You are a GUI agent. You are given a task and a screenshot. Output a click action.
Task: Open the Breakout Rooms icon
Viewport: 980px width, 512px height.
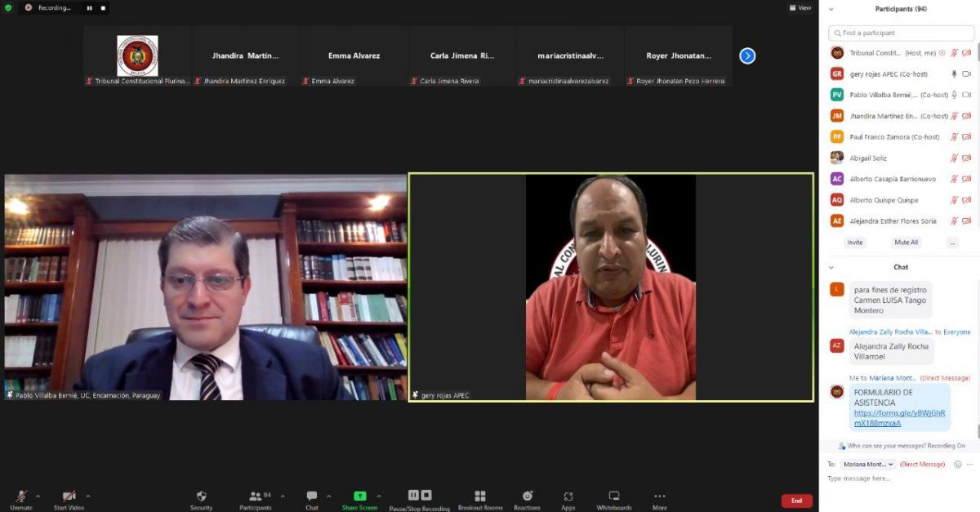[x=480, y=496]
